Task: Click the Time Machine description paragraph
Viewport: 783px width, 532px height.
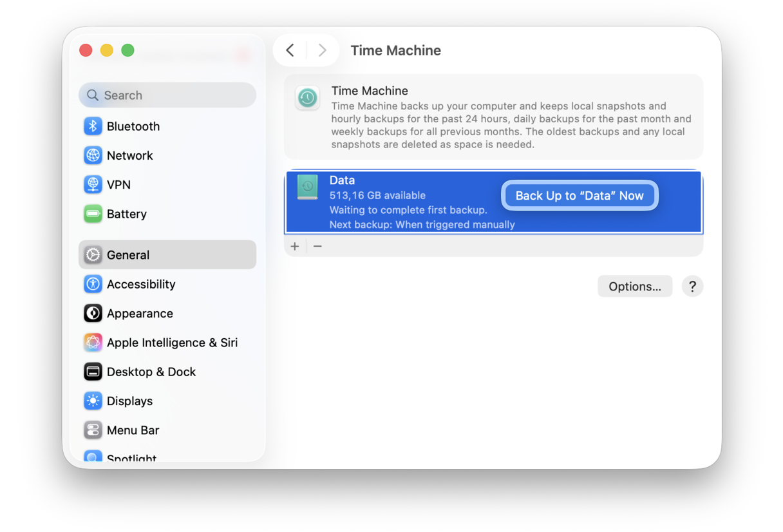Action: coord(511,125)
